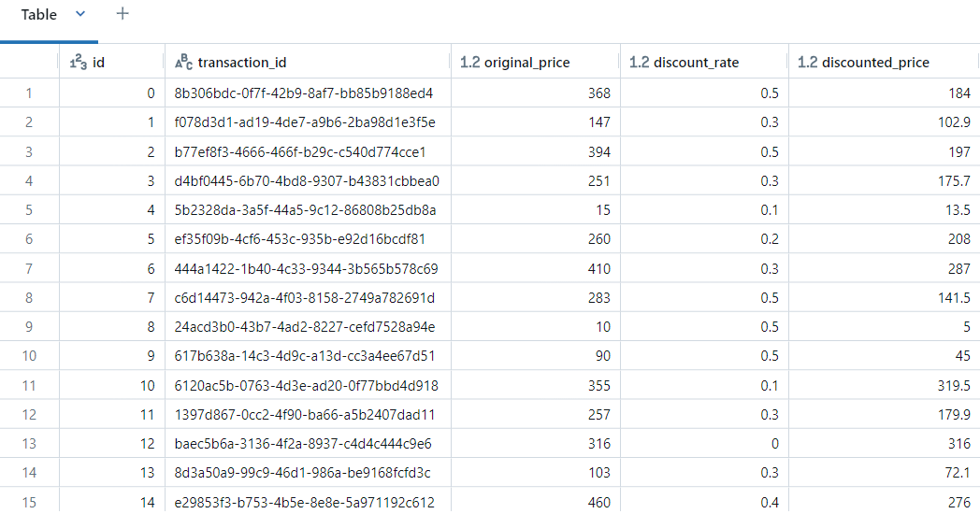Click the discounted_price cell showing 319.5

[883, 386]
